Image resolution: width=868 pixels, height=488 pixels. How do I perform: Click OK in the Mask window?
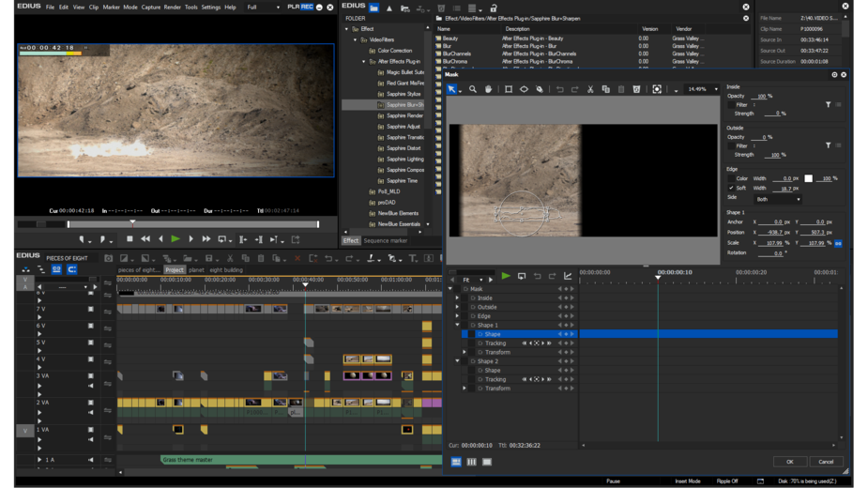click(x=790, y=462)
